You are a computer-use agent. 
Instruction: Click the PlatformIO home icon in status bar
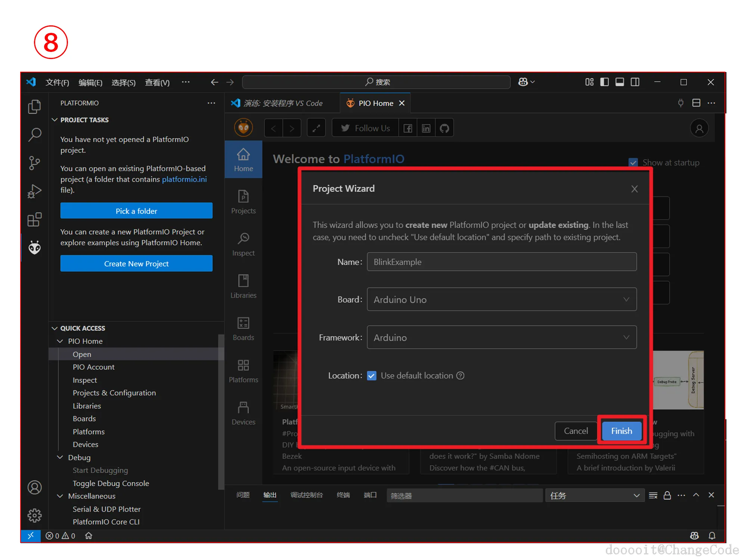pos(89,536)
